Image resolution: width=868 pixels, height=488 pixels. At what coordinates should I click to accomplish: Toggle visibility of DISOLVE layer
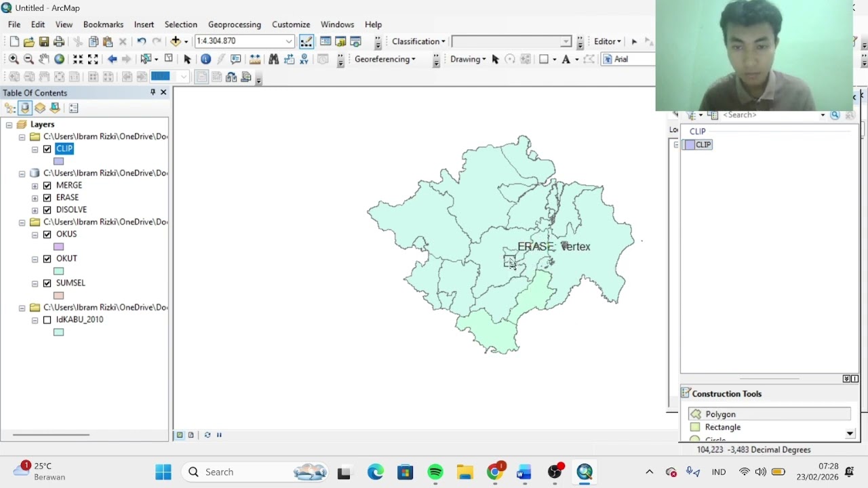(x=47, y=209)
